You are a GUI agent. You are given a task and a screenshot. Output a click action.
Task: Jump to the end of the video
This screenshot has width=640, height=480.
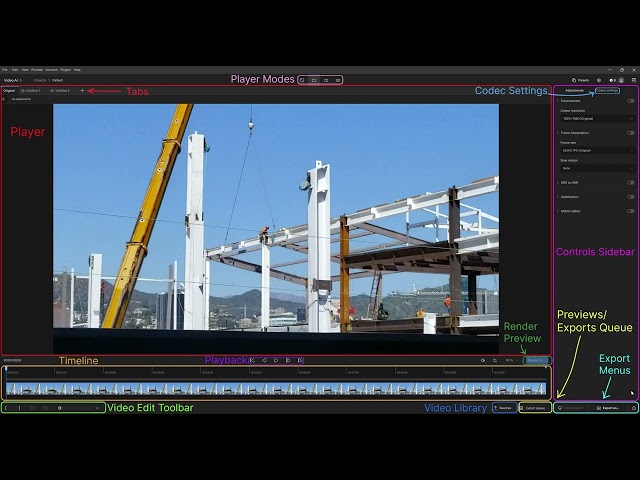click(300, 360)
